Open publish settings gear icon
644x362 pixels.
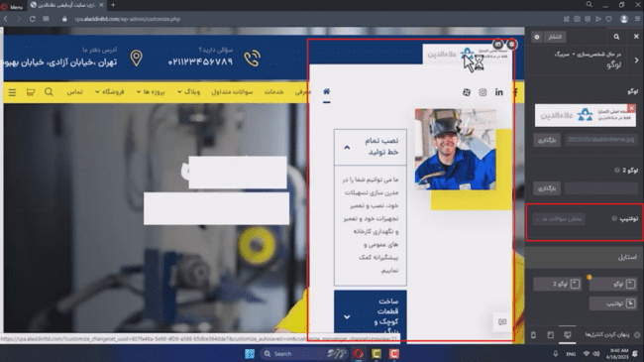pos(537,37)
